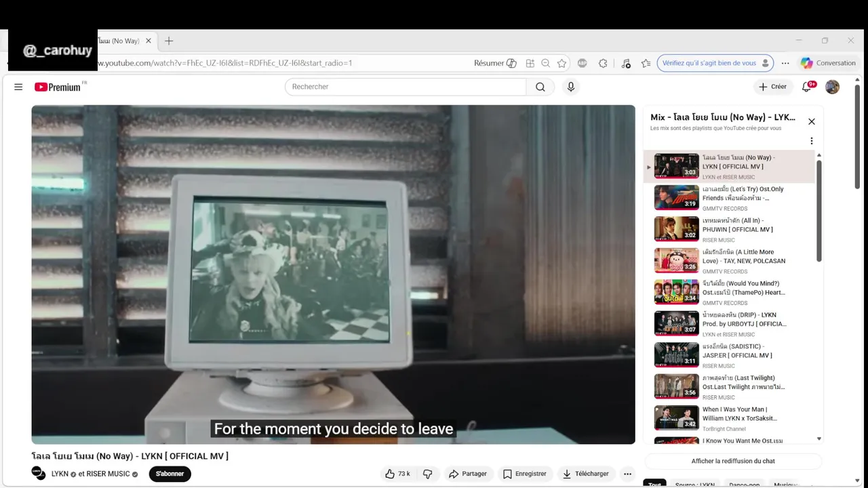Open the Copilot Conversation button
This screenshot has width=868, height=488.
pyautogui.click(x=829, y=63)
